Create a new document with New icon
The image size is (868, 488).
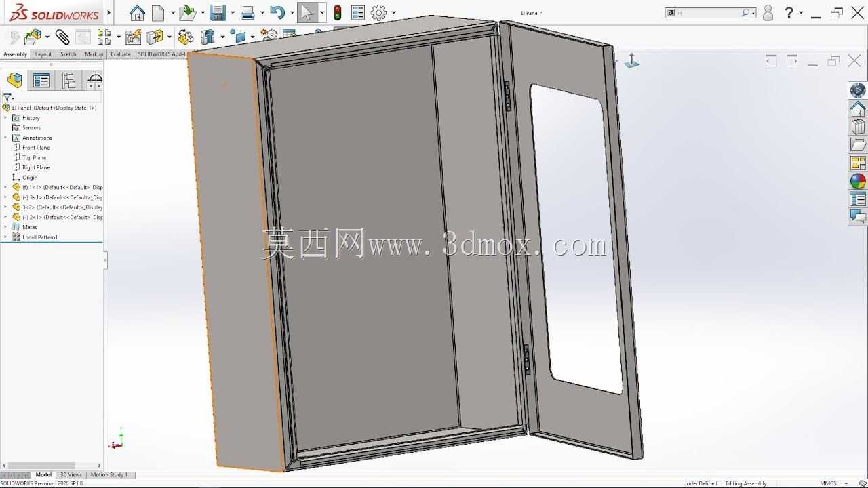[158, 12]
